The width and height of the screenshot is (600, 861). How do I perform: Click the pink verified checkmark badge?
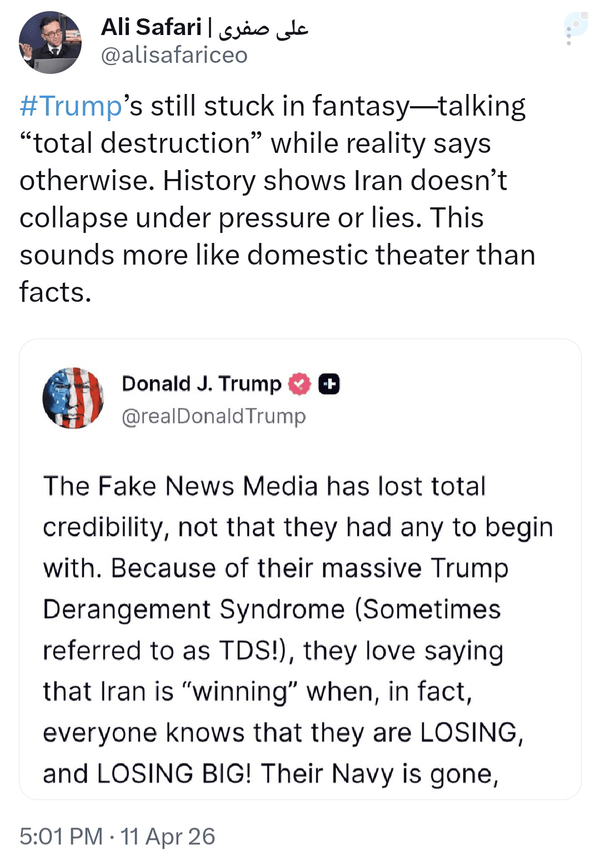tap(300, 384)
